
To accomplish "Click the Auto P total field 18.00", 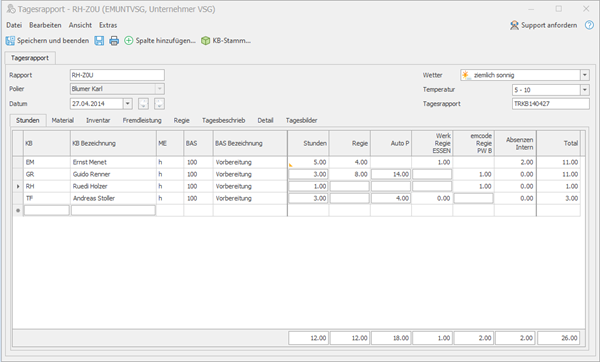I will (x=391, y=338).
